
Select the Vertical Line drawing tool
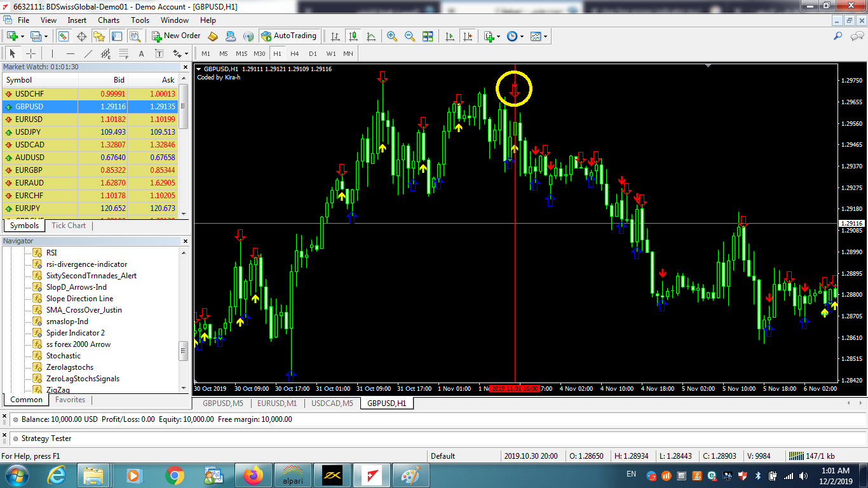click(52, 53)
